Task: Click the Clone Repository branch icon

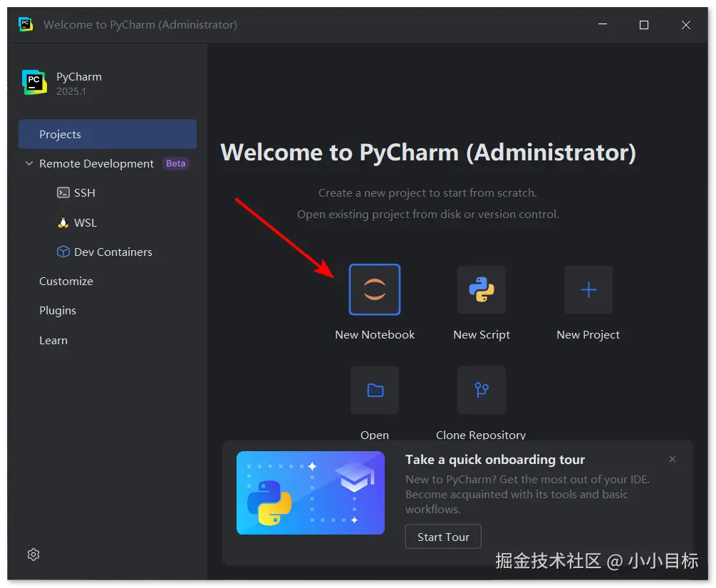Action: 482,390
